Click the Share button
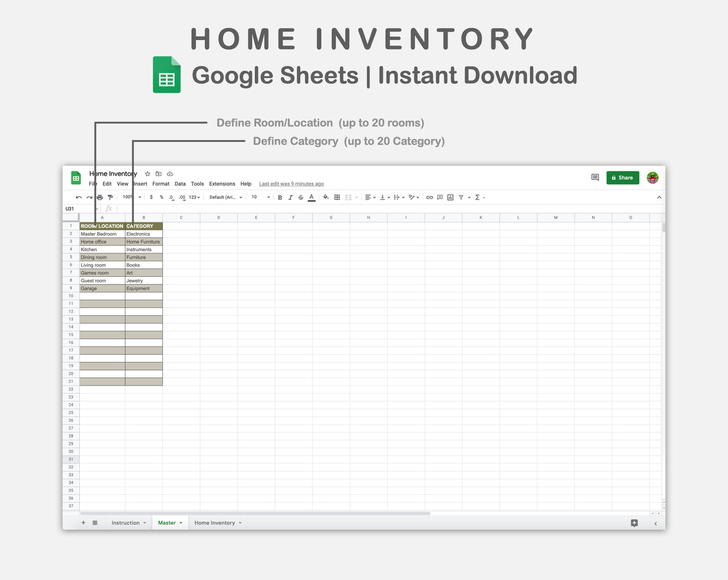Viewport: 728px width, 580px height. click(622, 178)
